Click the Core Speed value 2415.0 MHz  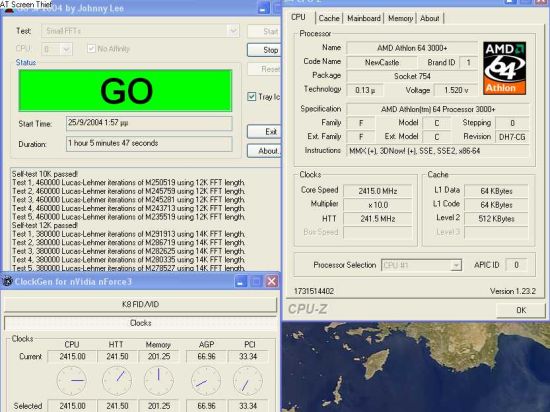coord(377,191)
